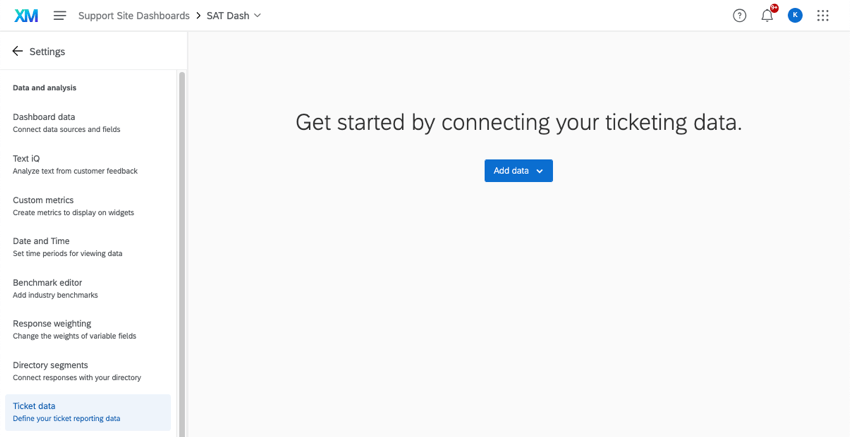Open the notifications bell
Image resolution: width=850 pixels, height=437 pixels.
(767, 16)
